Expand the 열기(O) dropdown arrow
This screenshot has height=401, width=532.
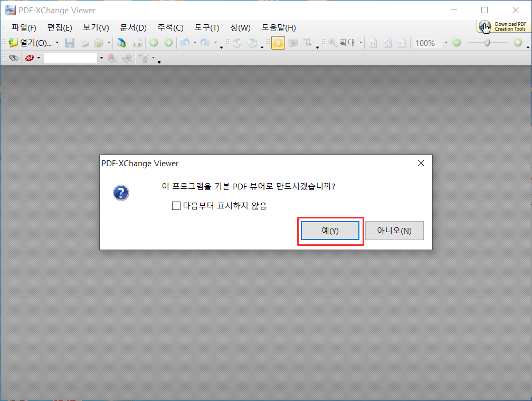point(58,43)
